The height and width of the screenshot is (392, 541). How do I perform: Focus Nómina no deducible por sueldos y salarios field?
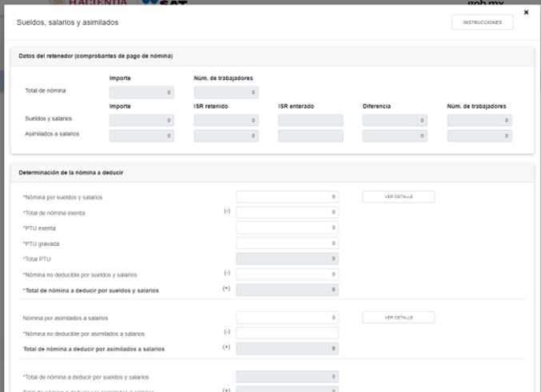point(287,274)
